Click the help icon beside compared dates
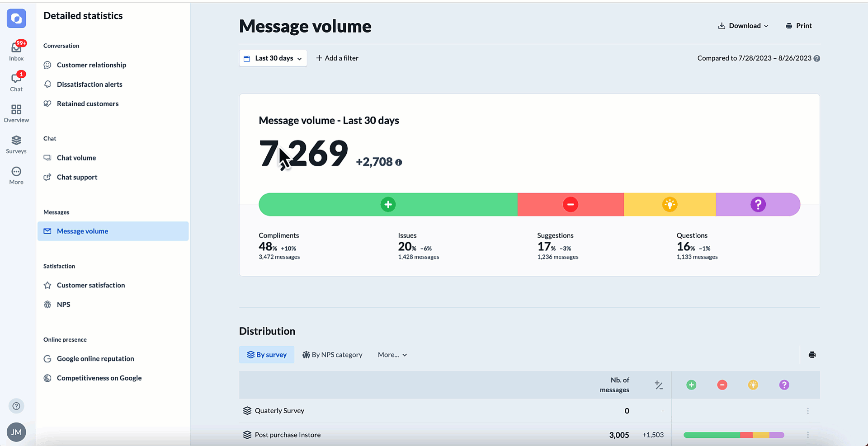The width and height of the screenshot is (868, 446). (817, 58)
